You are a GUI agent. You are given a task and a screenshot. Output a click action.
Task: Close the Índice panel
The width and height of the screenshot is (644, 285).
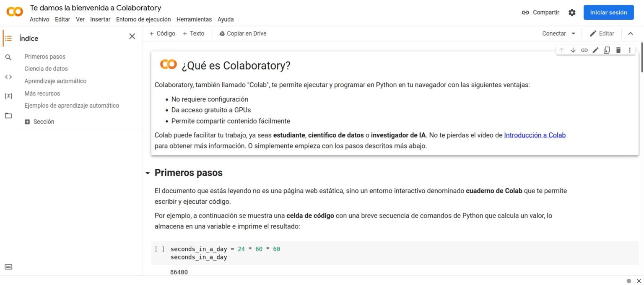[132, 36]
